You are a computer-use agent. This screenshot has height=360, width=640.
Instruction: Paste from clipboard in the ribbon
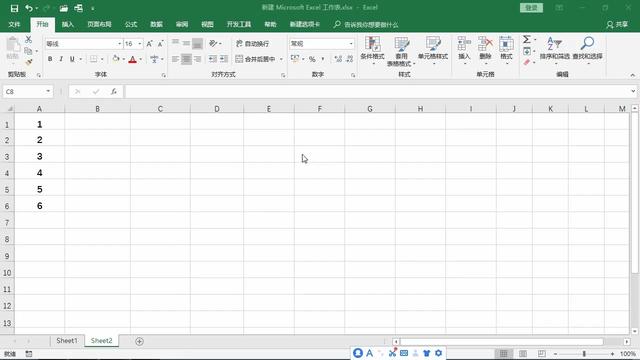click(x=13, y=49)
